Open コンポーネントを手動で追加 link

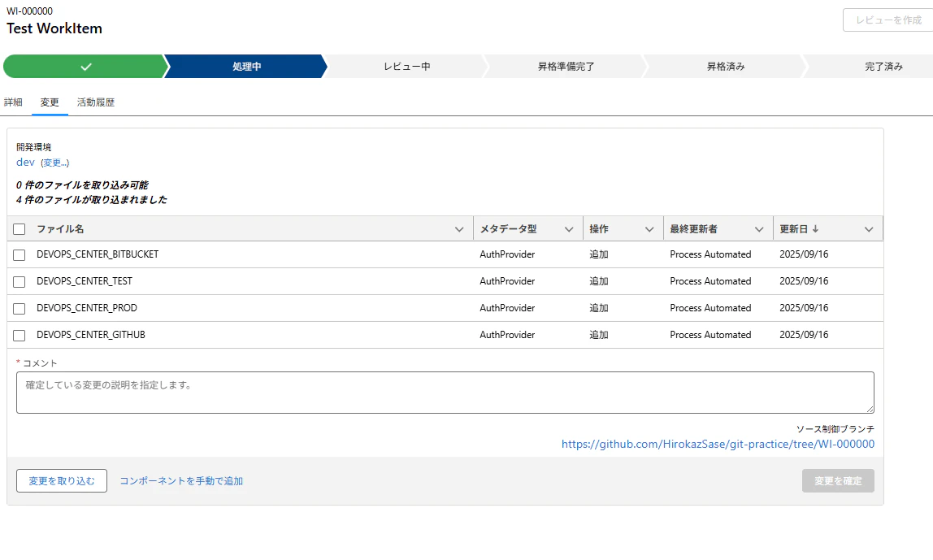181,481
